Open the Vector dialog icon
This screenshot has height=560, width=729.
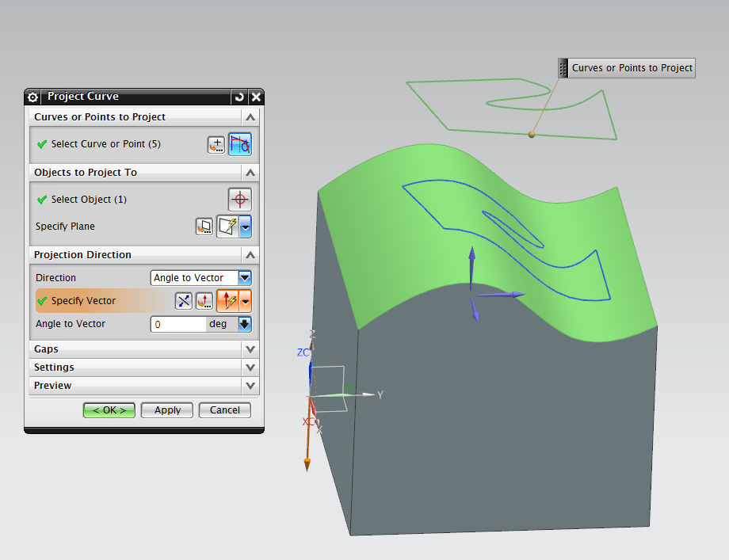(204, 301)
